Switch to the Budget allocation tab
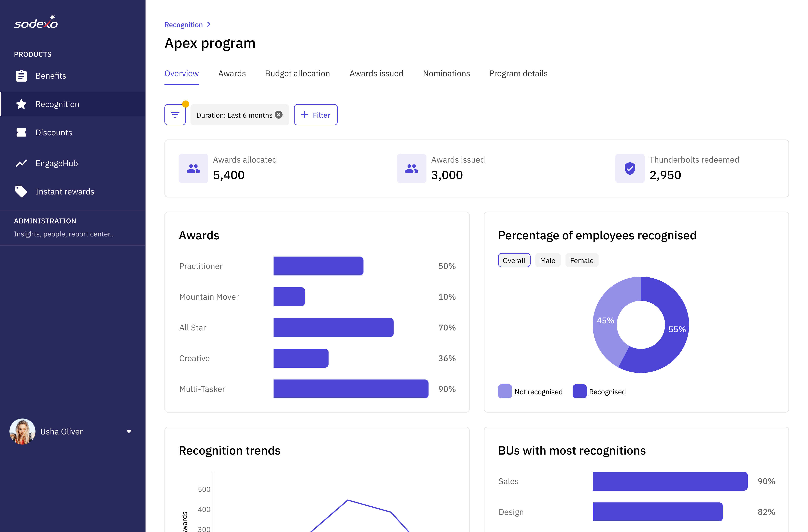This screenshot has height=532, width=808. [x=297, y=73]
